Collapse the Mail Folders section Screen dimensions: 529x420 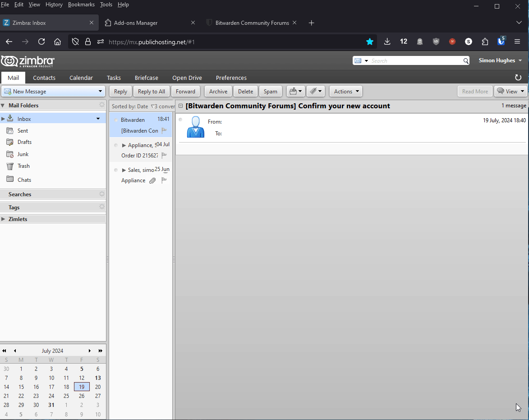(3, 106)
